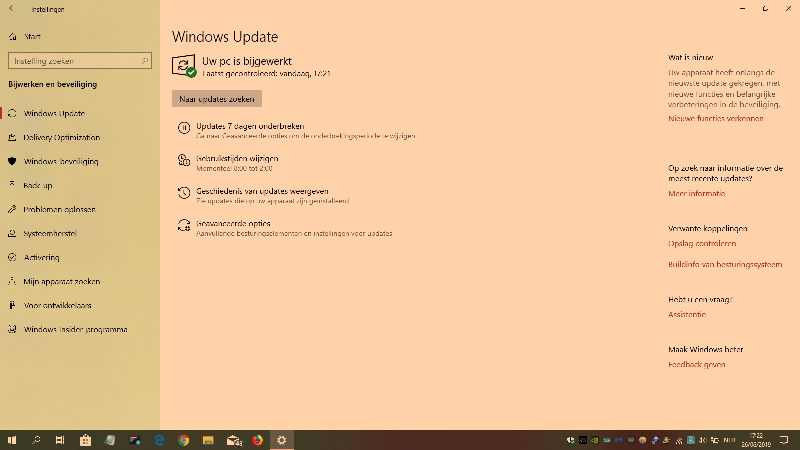Screen dimensions: 800x450
Task: Open File Explorer from the taskbar
Action: [208, 440]
